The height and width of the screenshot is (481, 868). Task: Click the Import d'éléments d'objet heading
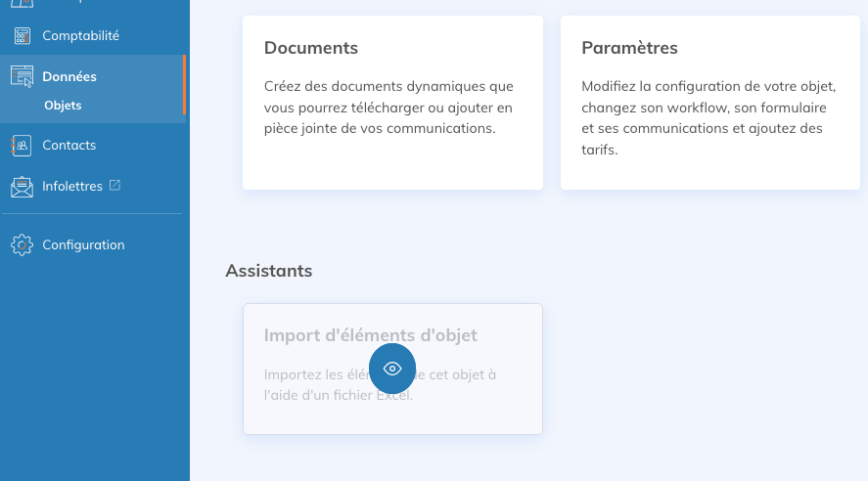pyautogui.click(x=370, y=335)
